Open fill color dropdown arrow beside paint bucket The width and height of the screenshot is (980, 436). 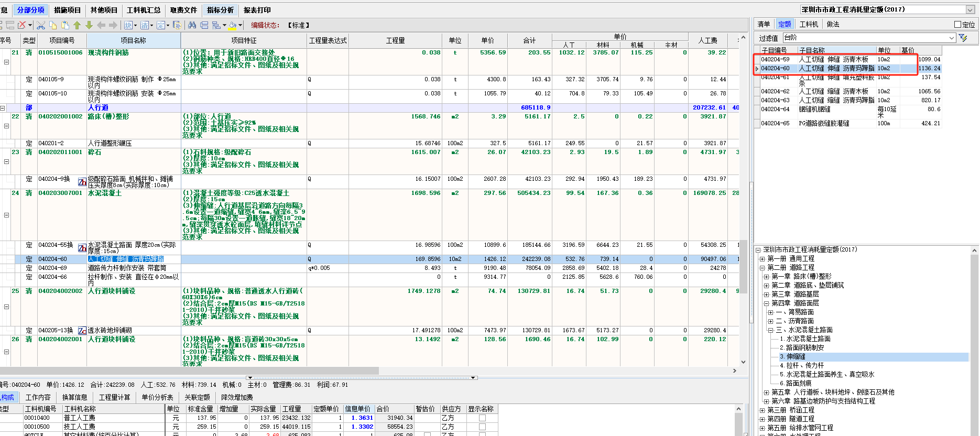pyautogui.click(x=241, y=25)
